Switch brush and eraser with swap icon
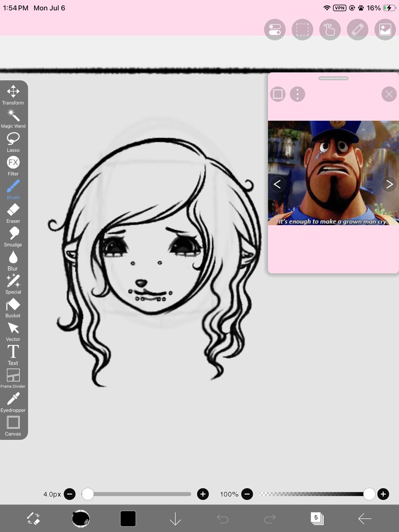Viewport: 399px width, 532px height. pos(33,518)
